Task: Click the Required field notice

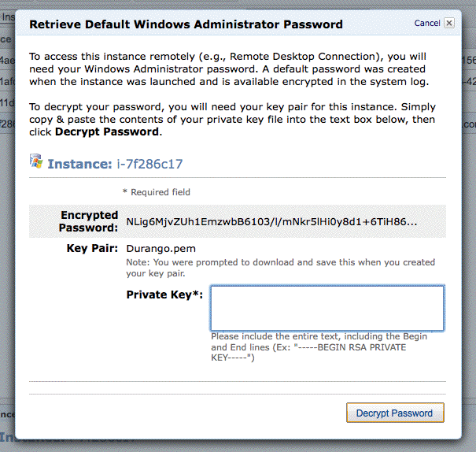Action: pos(156,192)
